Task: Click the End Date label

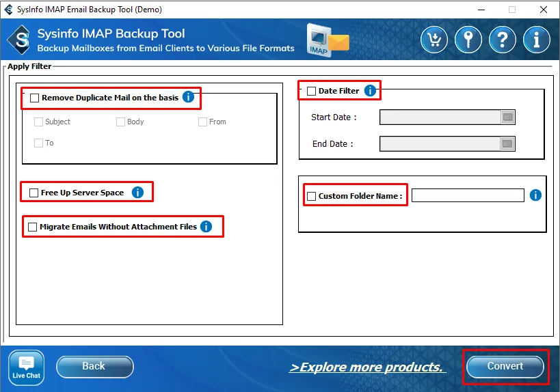Action: (x=332, y=143)
